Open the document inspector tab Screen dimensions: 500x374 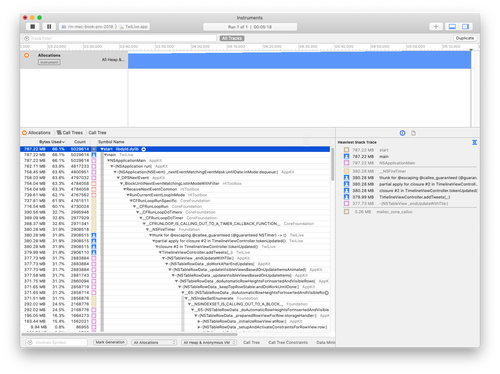[413, 133]
